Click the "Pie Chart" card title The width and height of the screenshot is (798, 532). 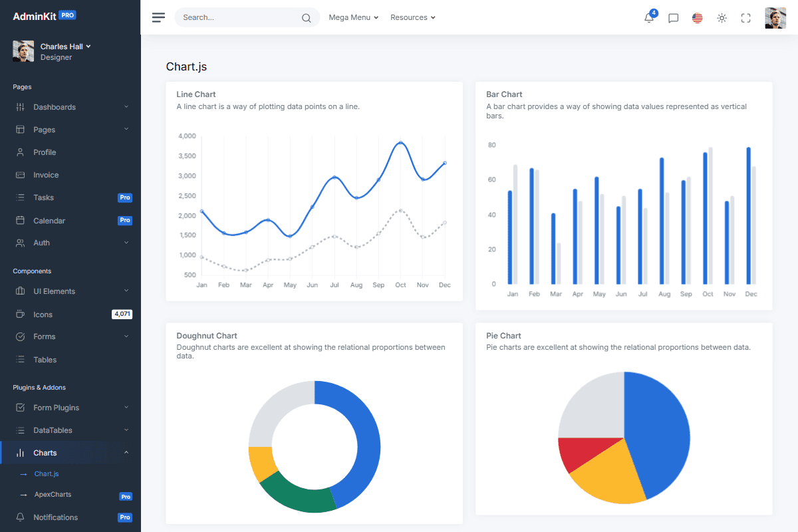pyautogui.click(x=503, y=336)
